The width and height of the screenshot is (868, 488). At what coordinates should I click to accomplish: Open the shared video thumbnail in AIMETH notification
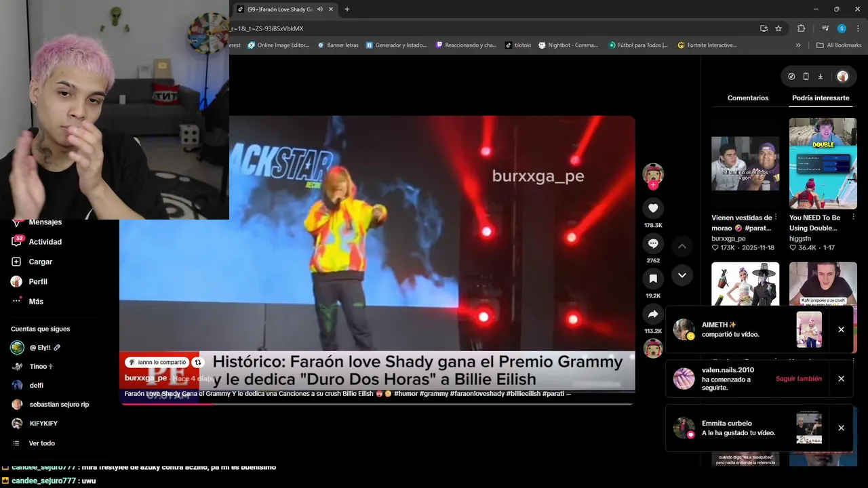pos(809,329)
